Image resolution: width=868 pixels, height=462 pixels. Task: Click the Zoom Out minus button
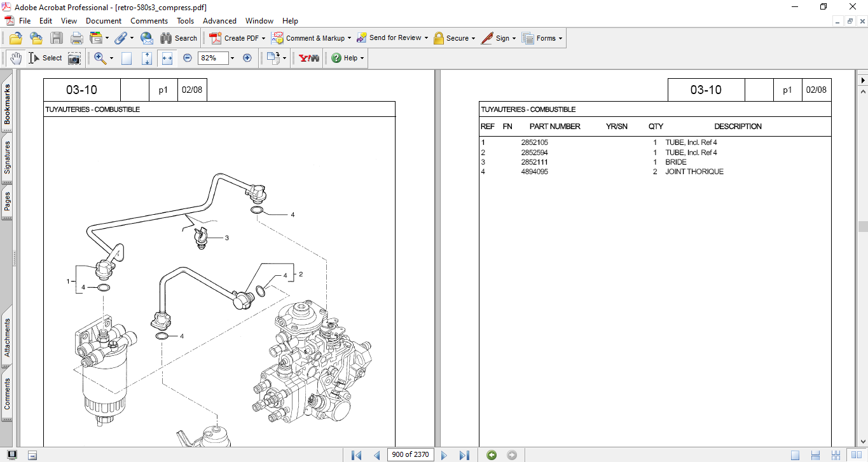pos(188,58)
